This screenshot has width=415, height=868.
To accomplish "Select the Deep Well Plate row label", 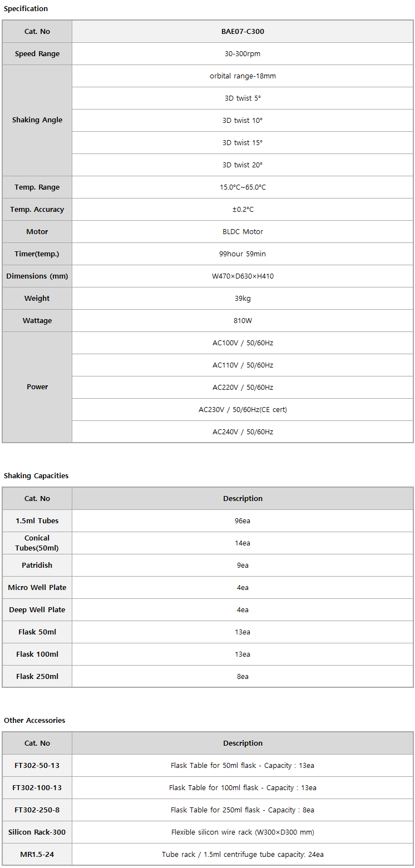I will (37, 610).
